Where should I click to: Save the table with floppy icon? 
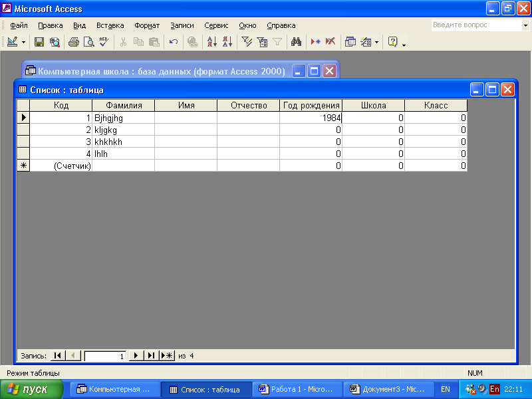pos(39,42)
